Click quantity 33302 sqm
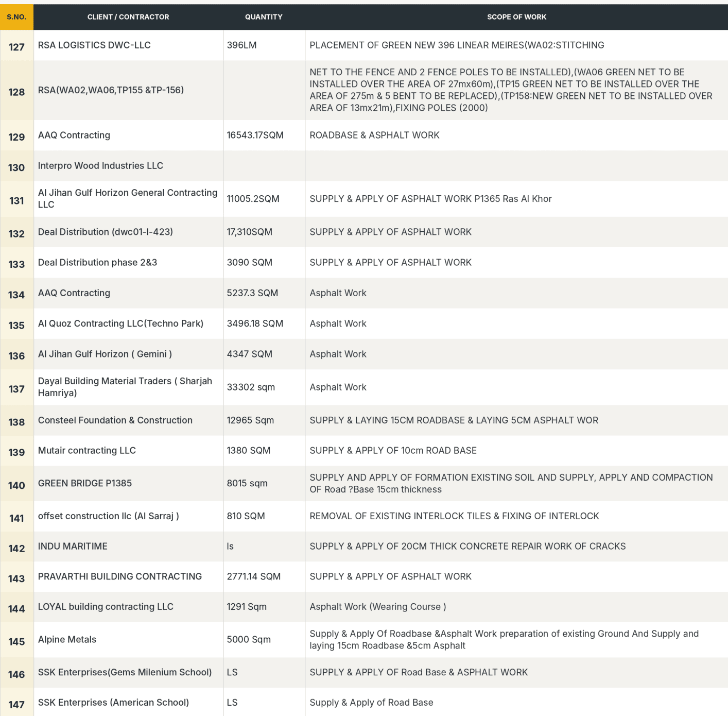The height and width of the screenshot is (716, 728). point(251,387)
